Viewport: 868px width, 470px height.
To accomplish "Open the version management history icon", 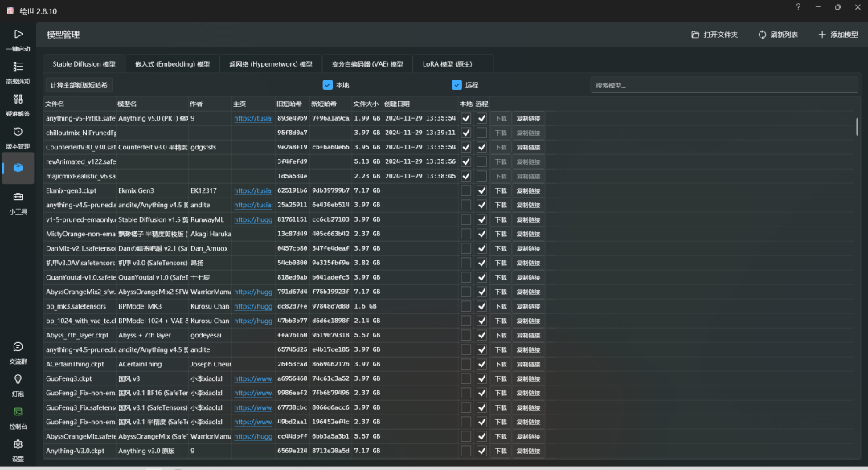I will coord(18,132).
